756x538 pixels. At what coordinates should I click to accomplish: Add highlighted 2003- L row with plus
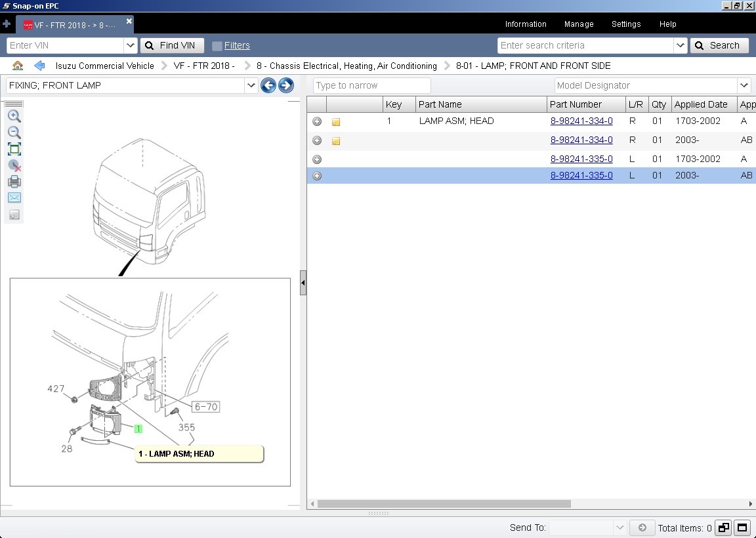tap(317, 176)
